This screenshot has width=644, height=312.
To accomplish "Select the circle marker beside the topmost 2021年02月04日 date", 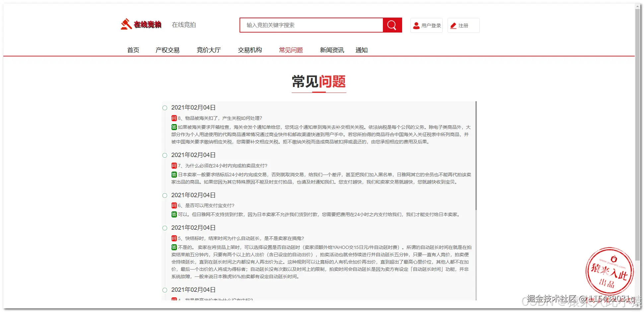I will click(x=165, y=108).
